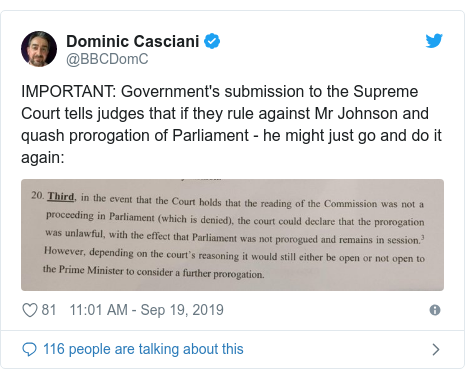
Task: Open the attached document photo
Action: 232,235
